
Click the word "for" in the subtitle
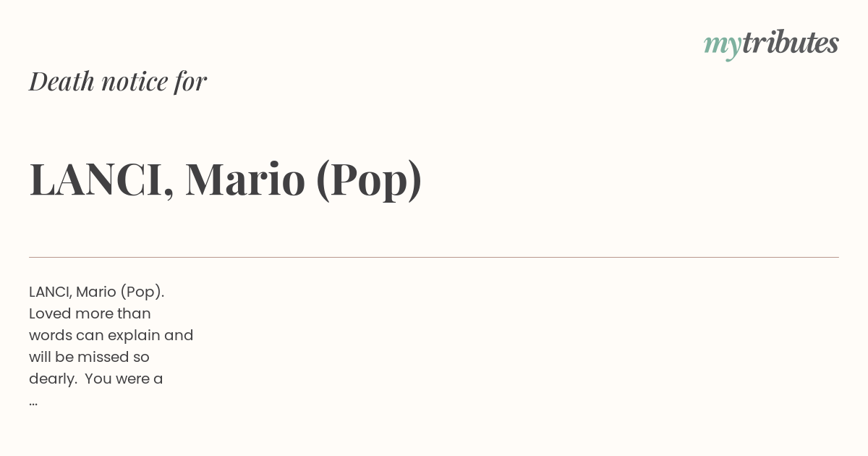190,81
